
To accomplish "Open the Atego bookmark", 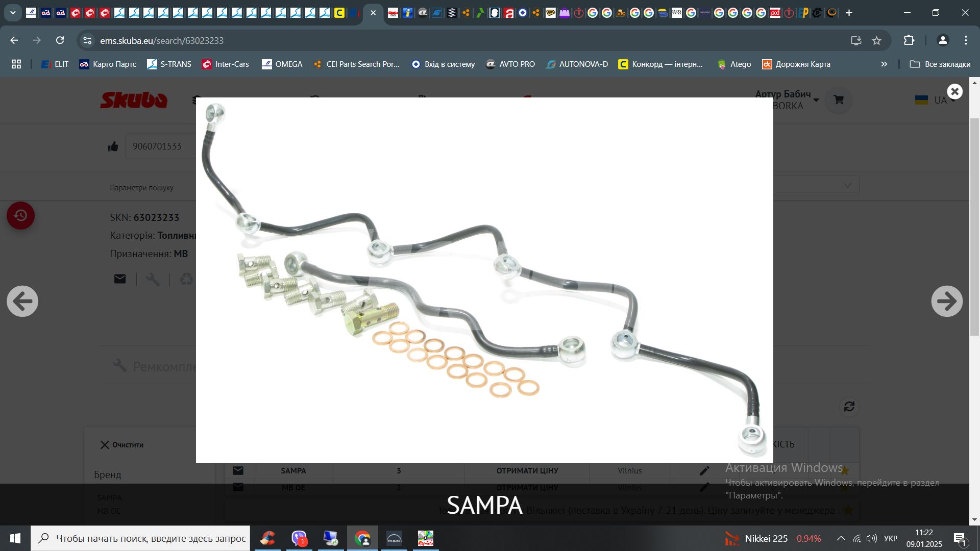I will click(x=734, y=64).
